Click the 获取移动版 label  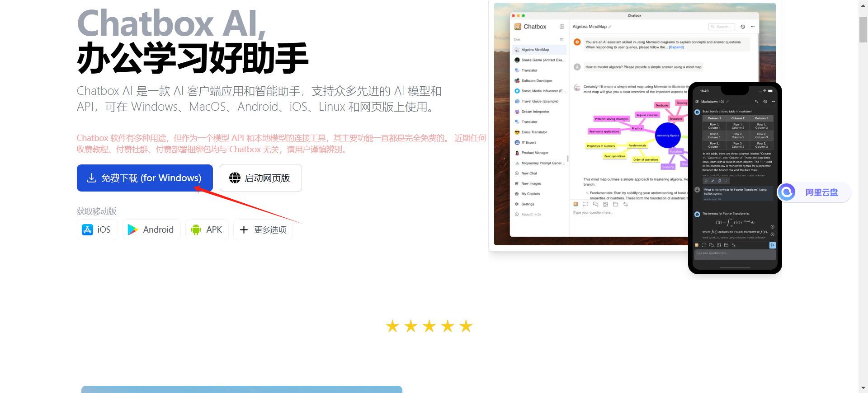[x=96, y=211]
